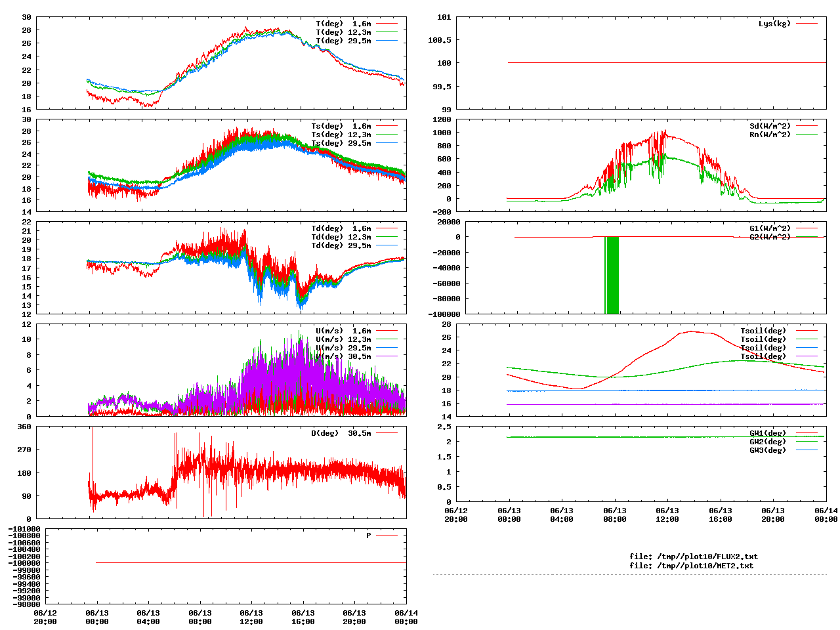The height and width of the screenshot is (630, 840).
Task: Pick the 'Td(deg) 1.6m' legend entry
Action: coord(341,228)
